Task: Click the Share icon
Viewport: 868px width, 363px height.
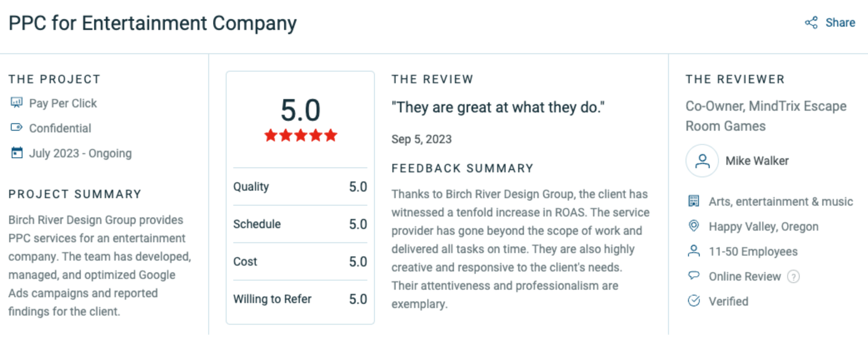Action: click(811, 22)
